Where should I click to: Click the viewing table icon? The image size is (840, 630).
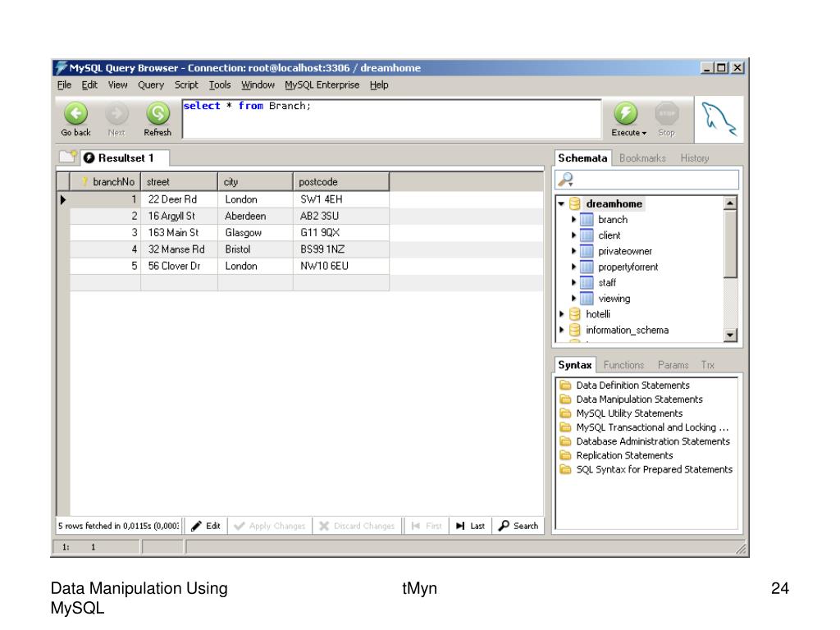(587, 299)
